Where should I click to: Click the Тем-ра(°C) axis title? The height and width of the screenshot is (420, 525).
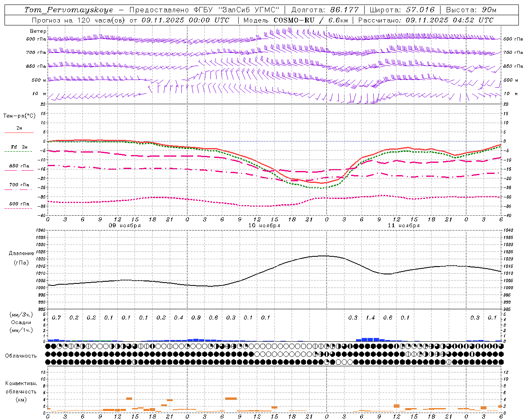click(x=19, y=116)
